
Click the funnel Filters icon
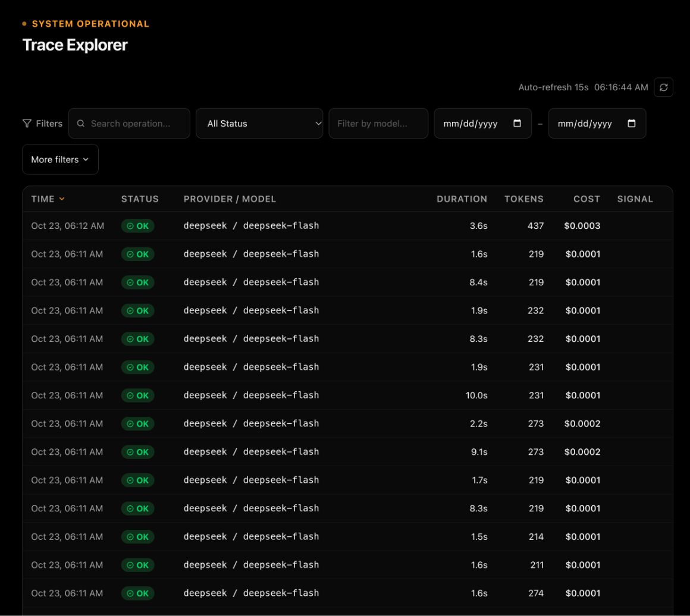click(27, 124)
